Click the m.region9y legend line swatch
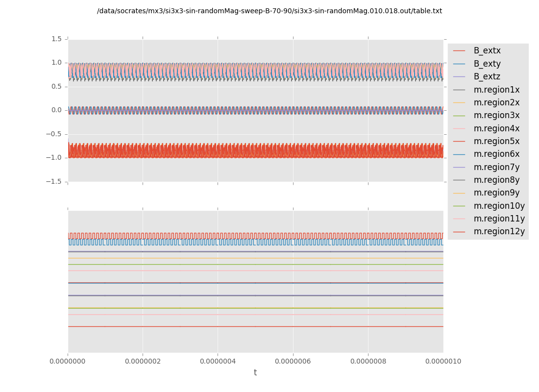539x392 pixels. pos(459,193)
